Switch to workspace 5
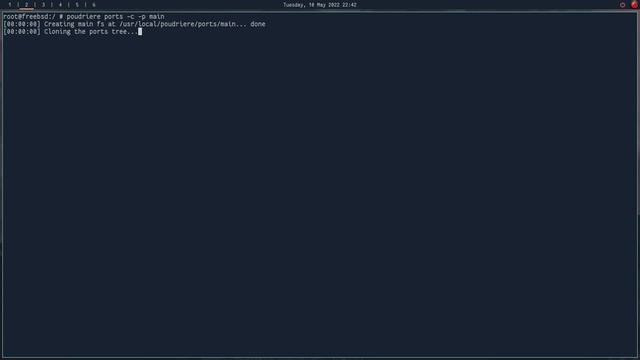This screenshot has height=360, width=640. pyautogui.click(x=77, y=5)
